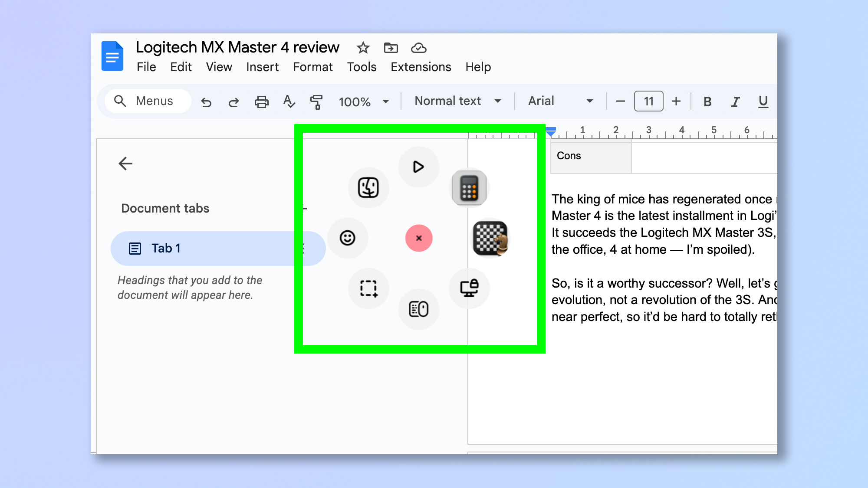Select the play/pause media action
Image resolution: width=868 pixels, height=488 pixels.
[418, 166]
